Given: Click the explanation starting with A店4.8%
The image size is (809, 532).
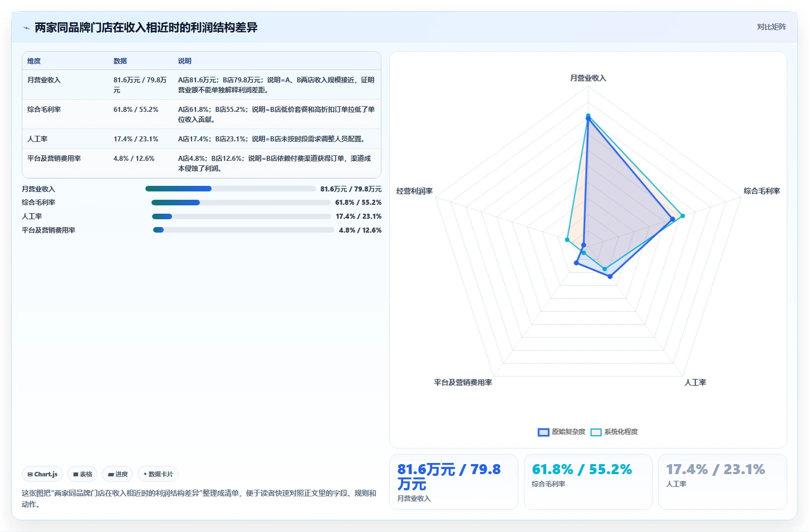Looking at the screenshot, I should click(x=274, y=164).
